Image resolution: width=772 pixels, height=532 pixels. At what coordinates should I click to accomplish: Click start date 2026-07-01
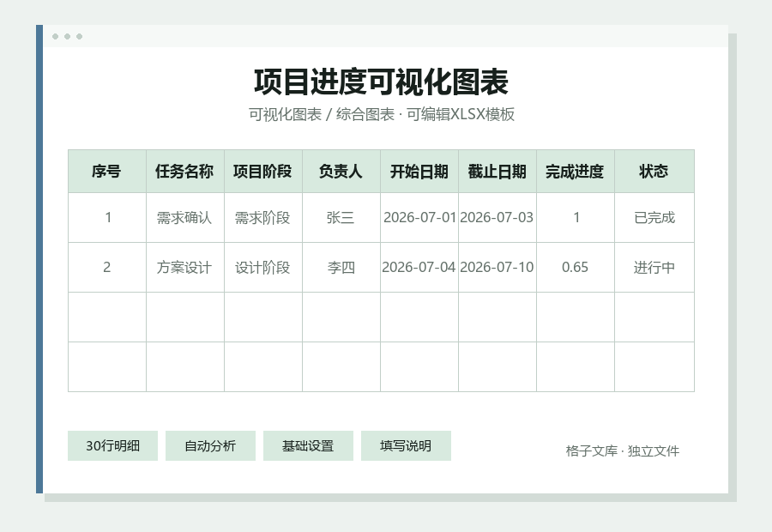click(419, 217)
